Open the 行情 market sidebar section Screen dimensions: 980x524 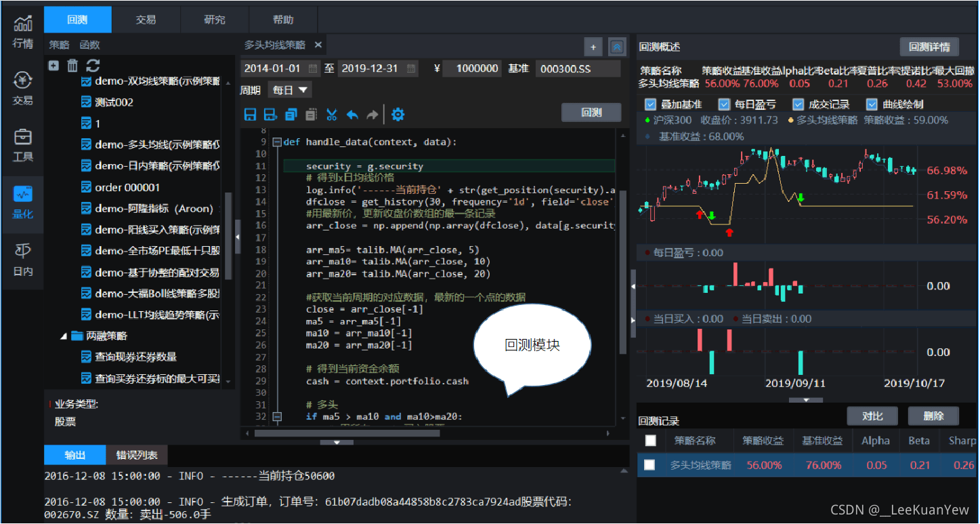click(22, 32)
